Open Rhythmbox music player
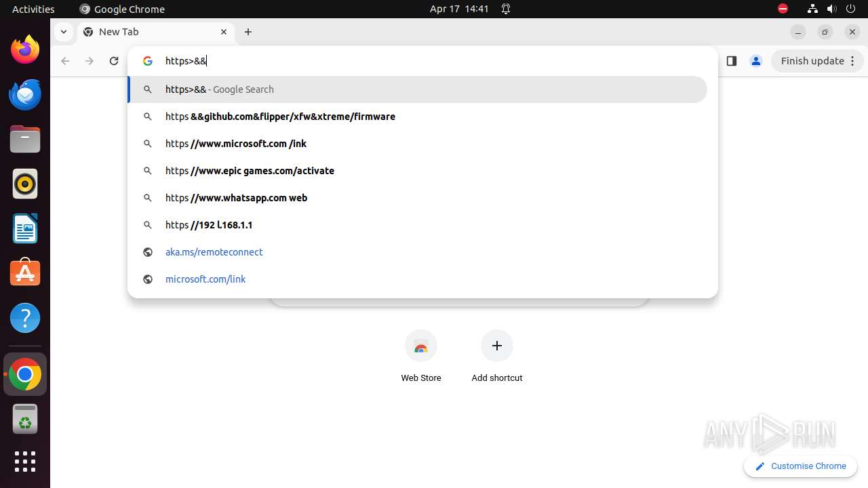 (25, 184)
